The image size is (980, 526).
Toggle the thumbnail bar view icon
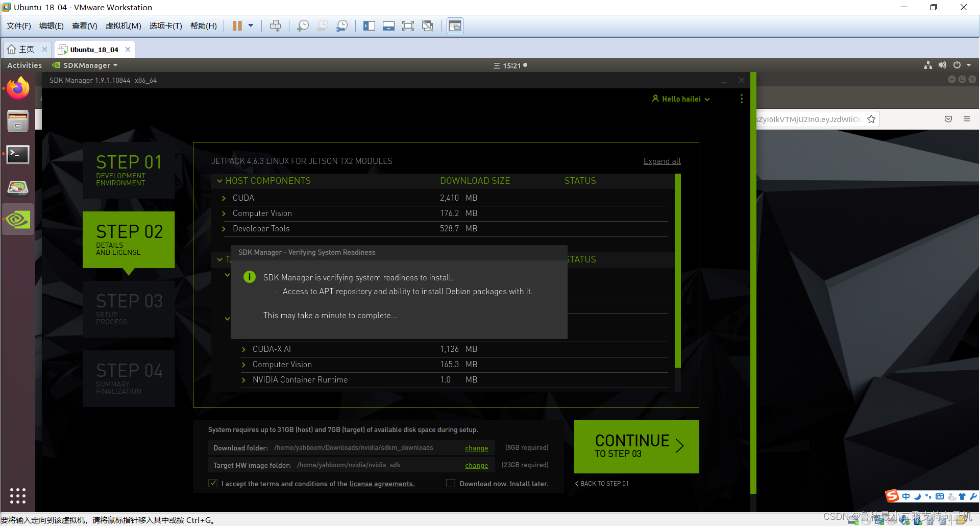pos(388,26)
